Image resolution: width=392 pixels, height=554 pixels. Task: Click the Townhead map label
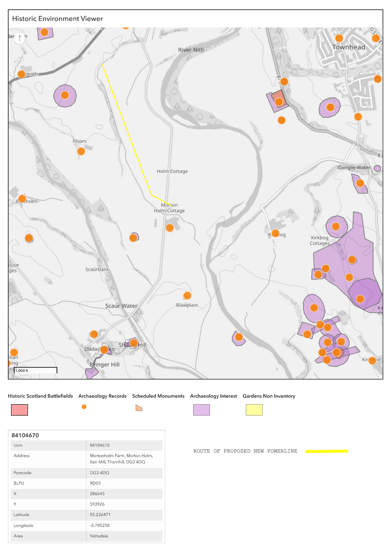click(x=349, y=47)
